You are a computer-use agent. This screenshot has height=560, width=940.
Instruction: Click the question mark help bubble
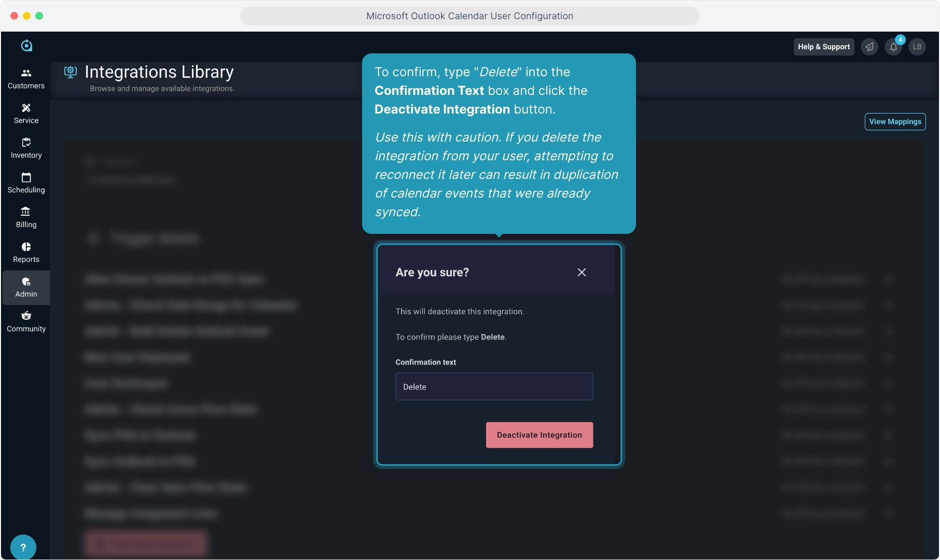[x=23, y=547]
